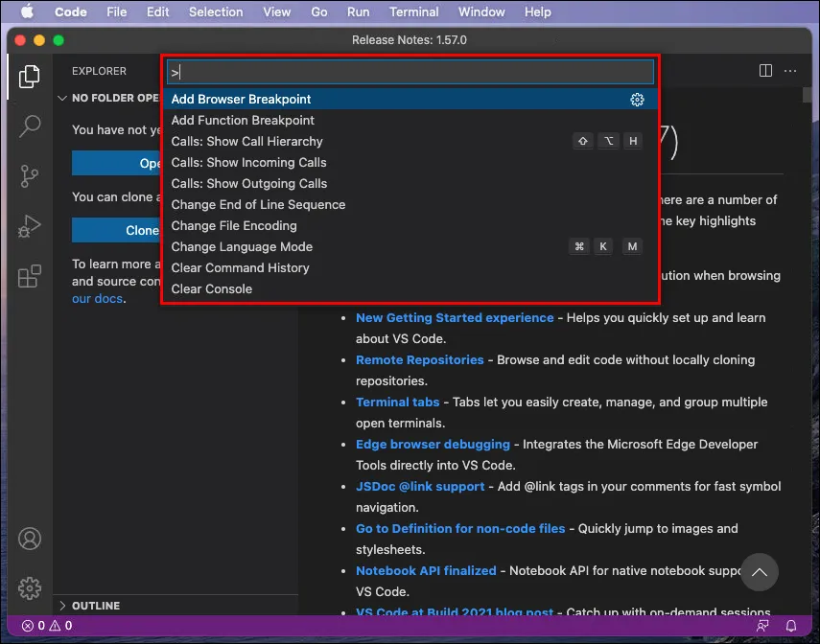Select Clear Command History command
The height and width of the screenshot is (644, 820).
pyautogui.click(x=410, y=267)
